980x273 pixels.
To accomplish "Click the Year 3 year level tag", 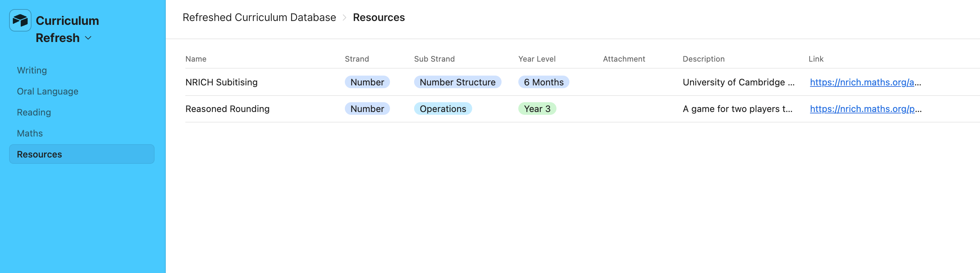I will tap(537, 109).
